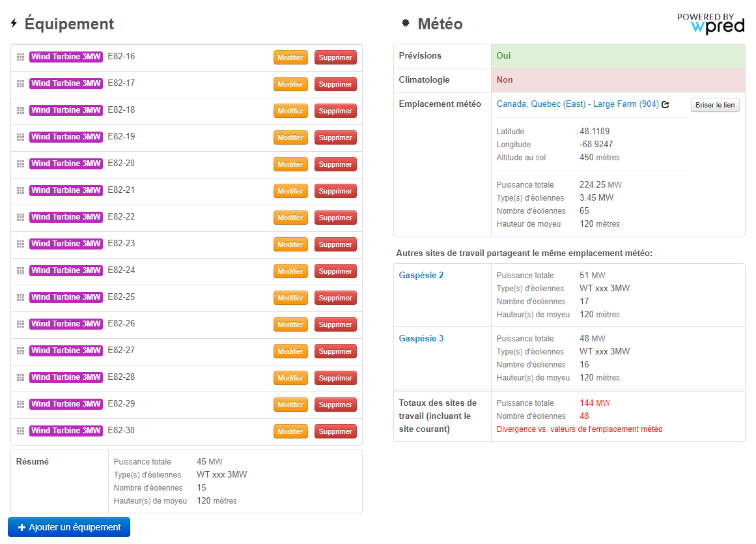Click the Wind Turbine 3MW tag on E82-22
The height and width of the screenshot is (544, 756).
tap(66, 217)
